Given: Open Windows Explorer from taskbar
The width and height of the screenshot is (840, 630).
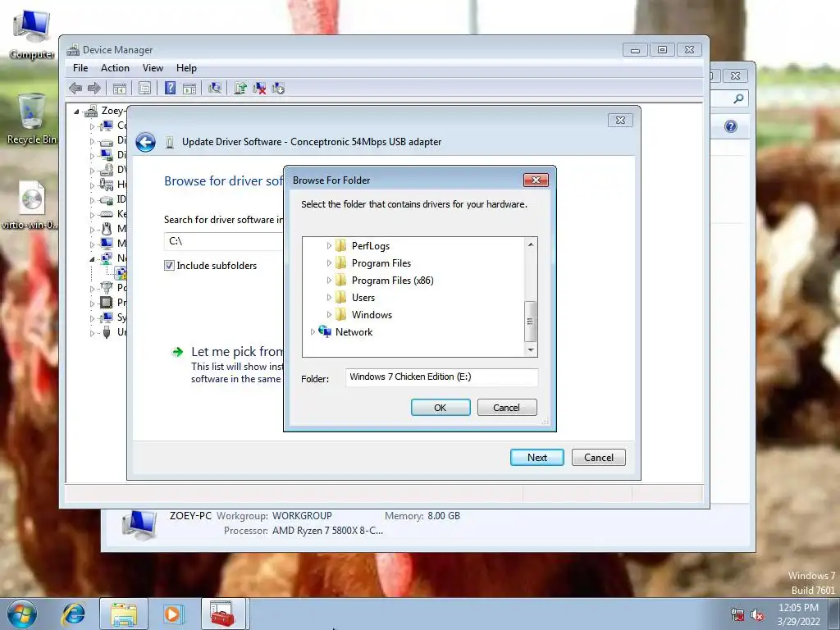Looking at the screenshot, I should 124,614.
